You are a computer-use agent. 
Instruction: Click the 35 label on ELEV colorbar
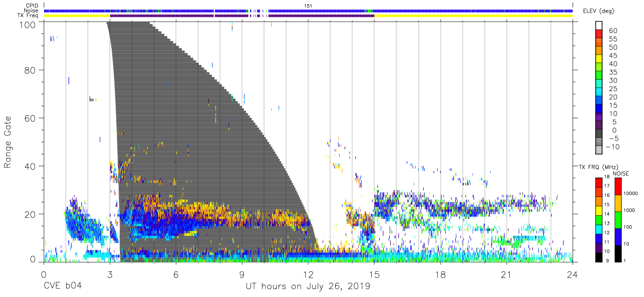click(614, 72)
